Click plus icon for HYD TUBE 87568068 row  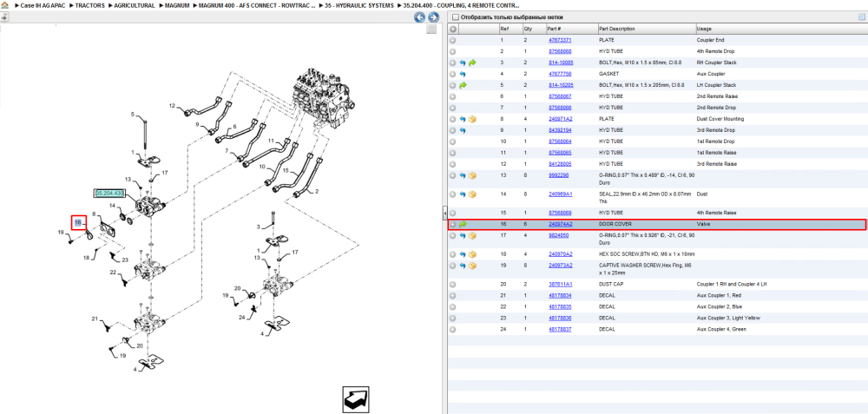453,51
